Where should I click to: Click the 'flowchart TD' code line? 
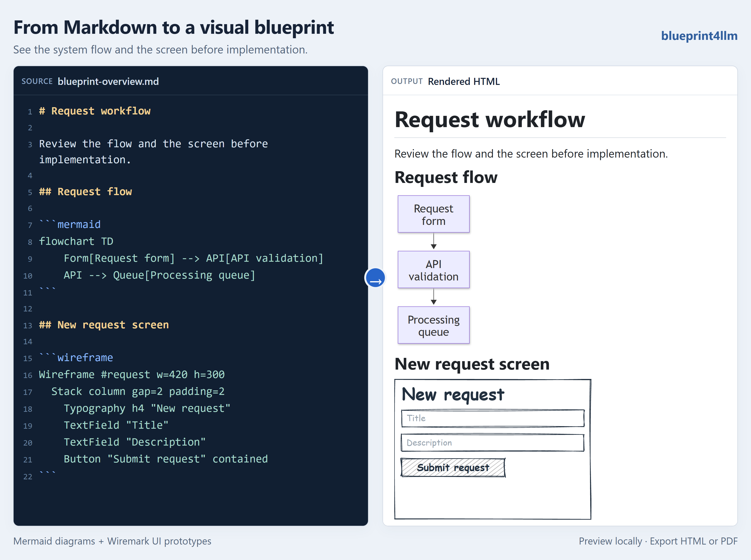76,241
